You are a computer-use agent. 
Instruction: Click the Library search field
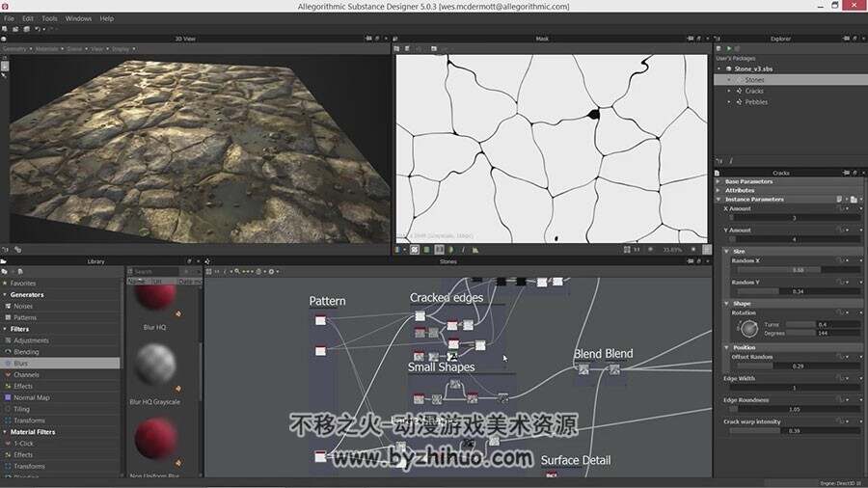click(156, 272)
